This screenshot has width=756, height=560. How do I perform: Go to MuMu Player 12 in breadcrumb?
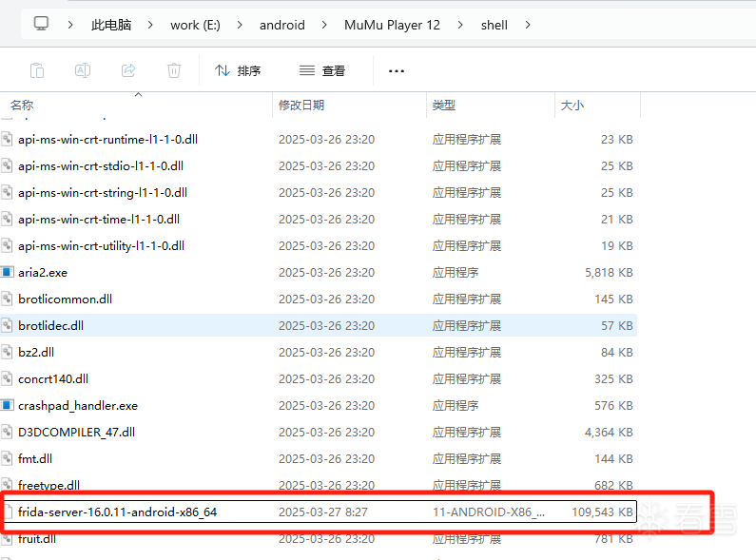392,25
